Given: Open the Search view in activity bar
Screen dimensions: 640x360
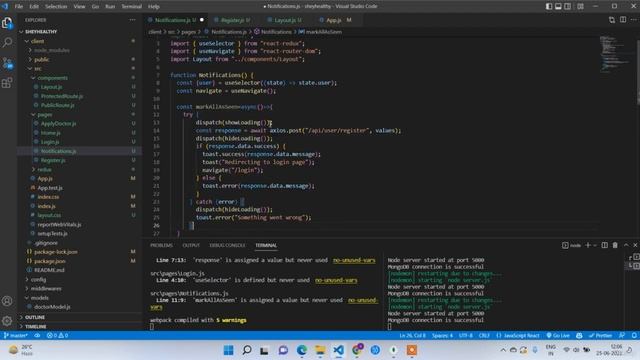Looking at the screenshot, I should pos(7,42).
